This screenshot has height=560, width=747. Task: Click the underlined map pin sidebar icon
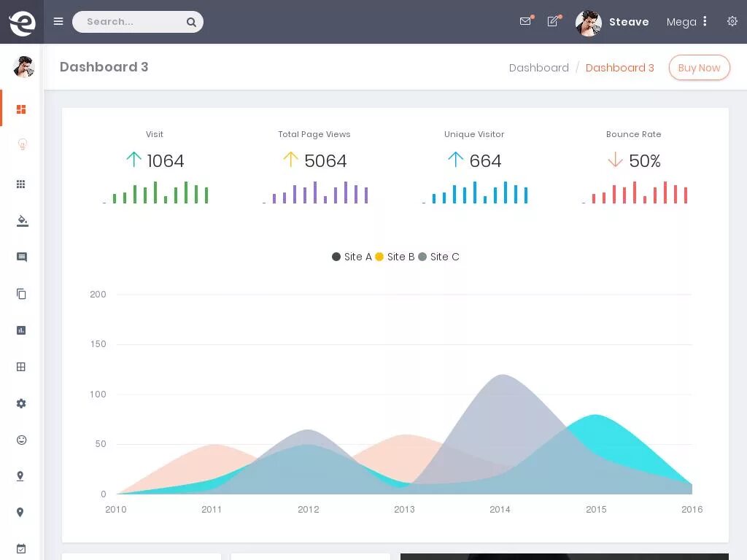click(x=20, y=476)
